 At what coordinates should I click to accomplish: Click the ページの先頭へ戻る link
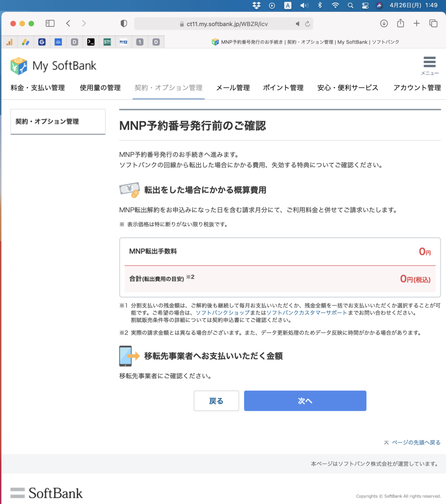click(x=412, y=443)
